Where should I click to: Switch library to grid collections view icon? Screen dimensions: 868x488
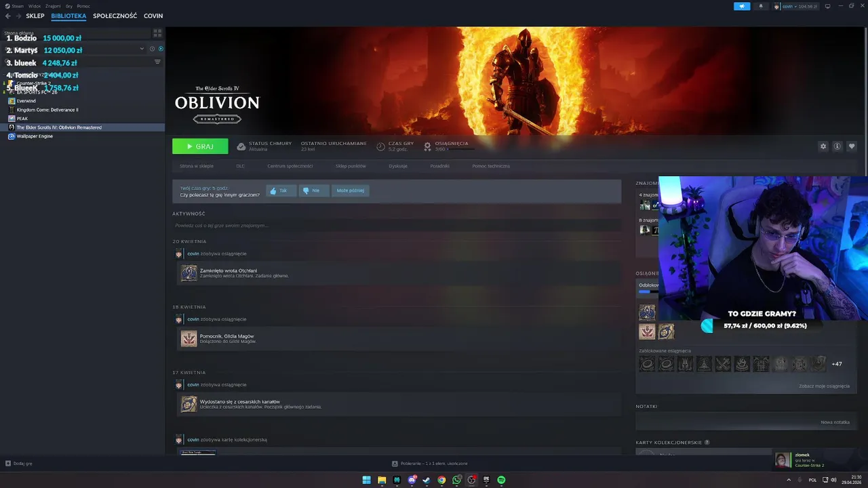(157, 33)
